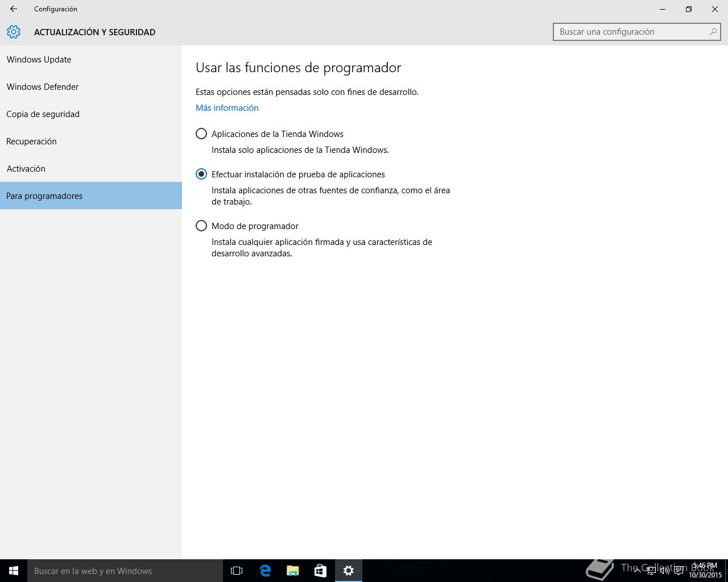Go to Copia de seguridad
This screenshot has width=728, height=582.
[91, 114]
